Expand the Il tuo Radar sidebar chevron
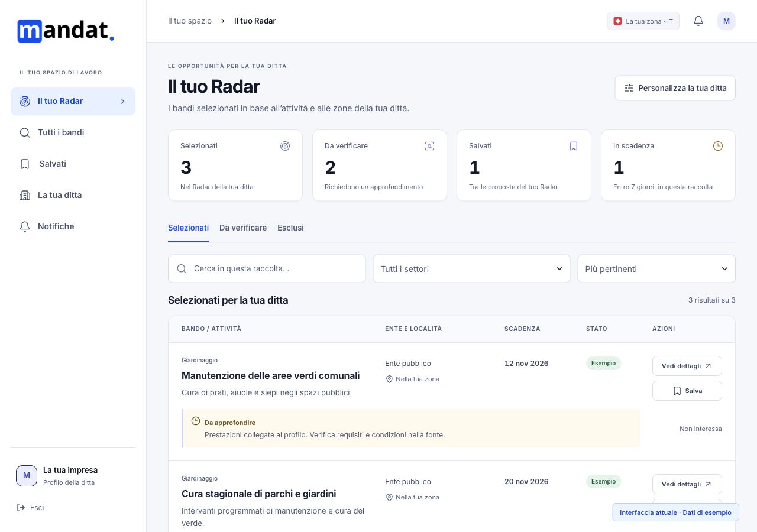 click(123, 102)
